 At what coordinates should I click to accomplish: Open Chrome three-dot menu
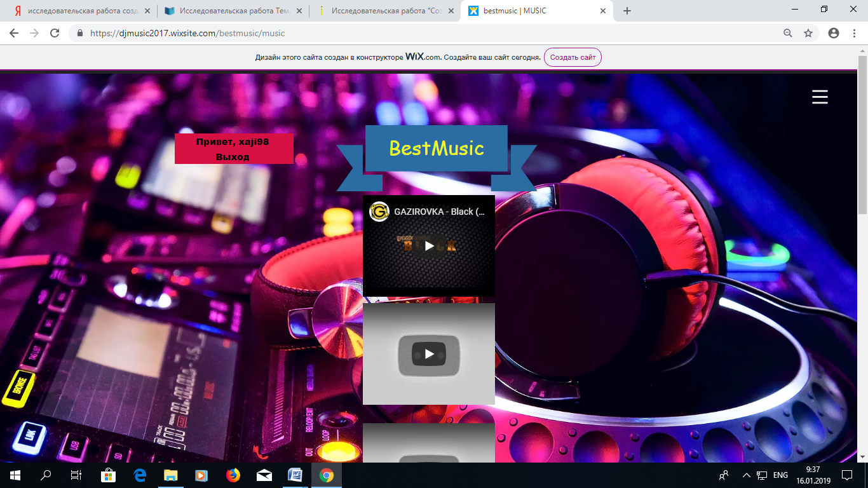[854, 33]
